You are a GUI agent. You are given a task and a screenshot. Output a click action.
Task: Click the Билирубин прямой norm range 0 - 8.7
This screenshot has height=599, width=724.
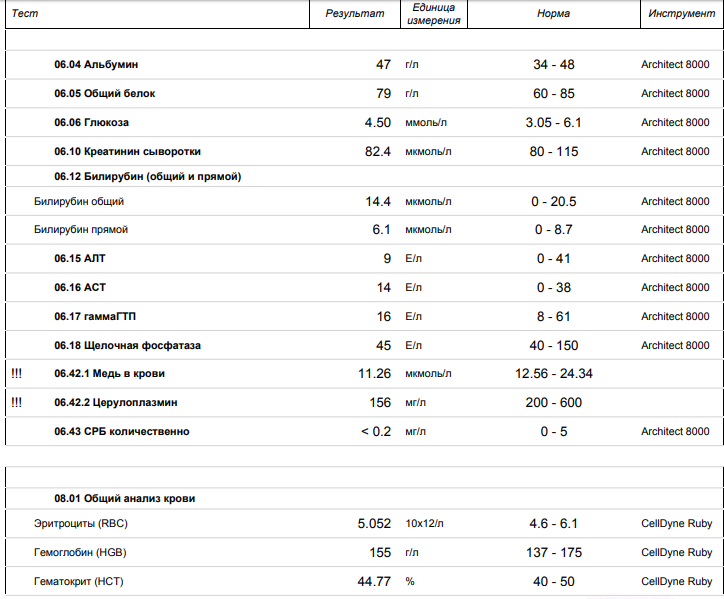click(553, 229)
